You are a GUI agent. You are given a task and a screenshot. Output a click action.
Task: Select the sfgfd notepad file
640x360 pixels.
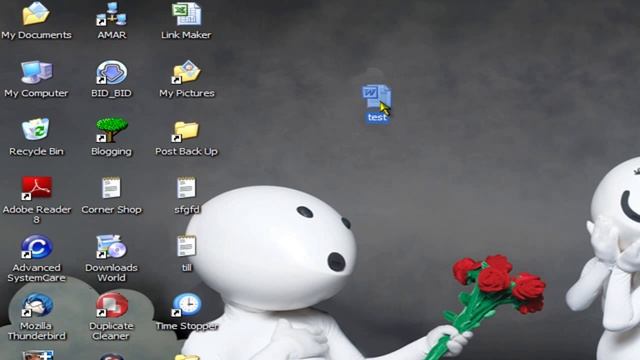pos(186,188)
